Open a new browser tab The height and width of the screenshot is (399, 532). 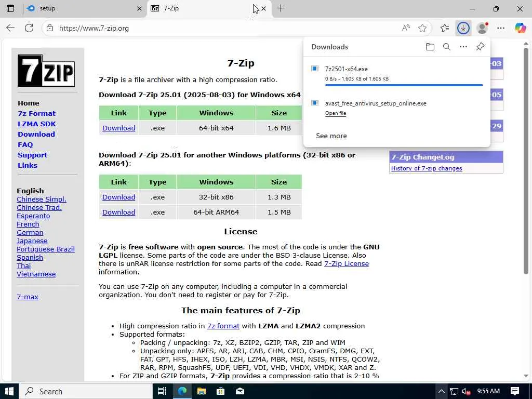point(281,8)
